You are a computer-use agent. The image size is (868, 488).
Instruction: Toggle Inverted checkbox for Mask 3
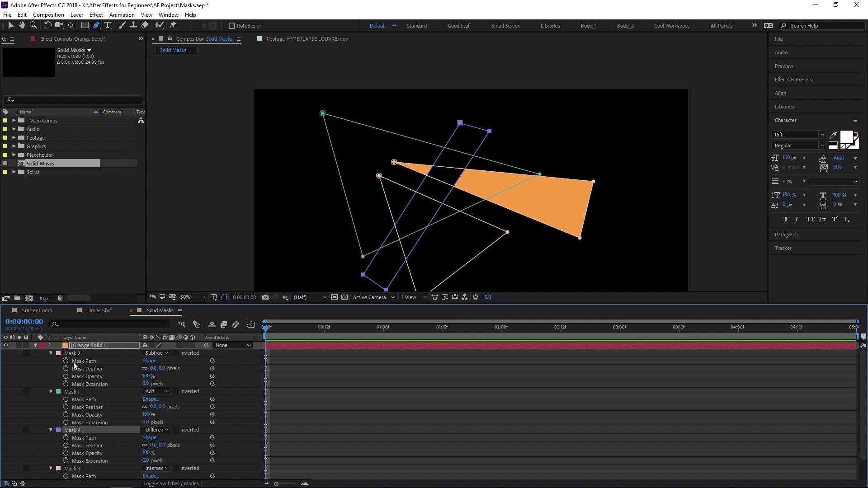pyautogui.click(x=176, y=469)
